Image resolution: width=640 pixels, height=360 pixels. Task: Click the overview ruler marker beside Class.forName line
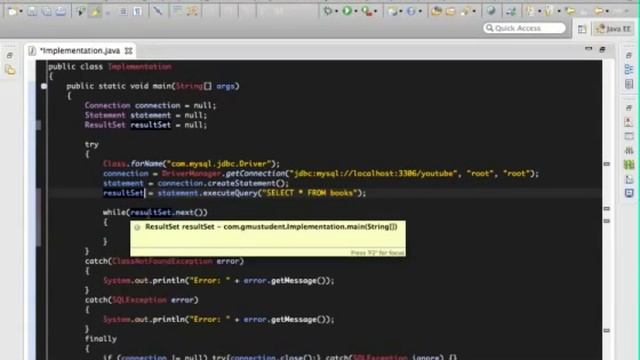[607, 164]
